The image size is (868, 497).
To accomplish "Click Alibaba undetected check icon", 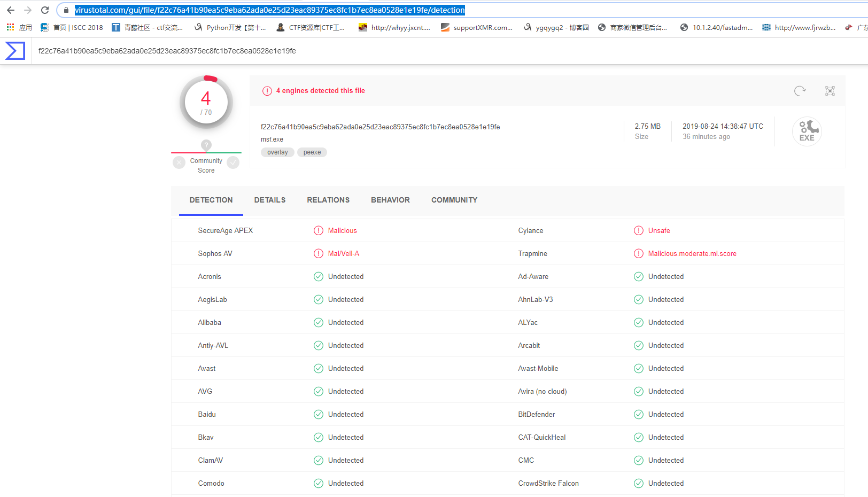I will click(x=319, y=322).
